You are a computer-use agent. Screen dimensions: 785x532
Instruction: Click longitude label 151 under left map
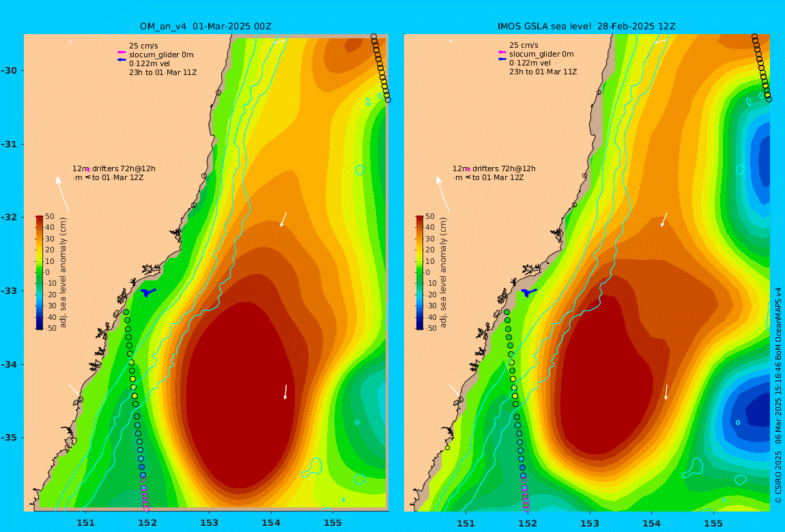[85, 523]
